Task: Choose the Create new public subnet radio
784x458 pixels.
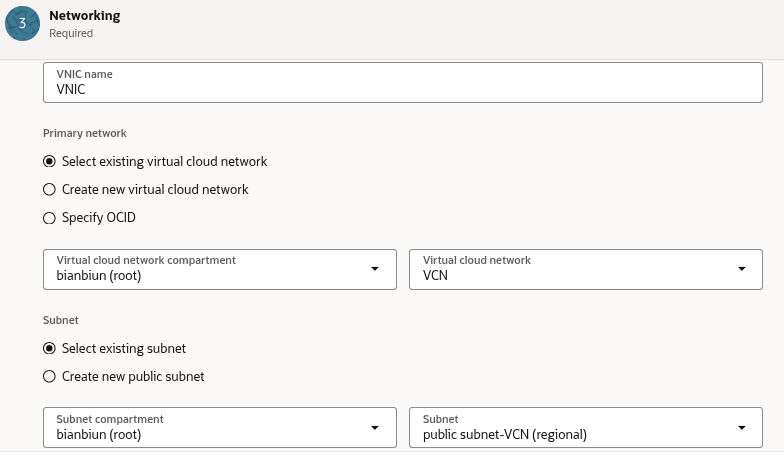Action: click(x=49, y=376)
